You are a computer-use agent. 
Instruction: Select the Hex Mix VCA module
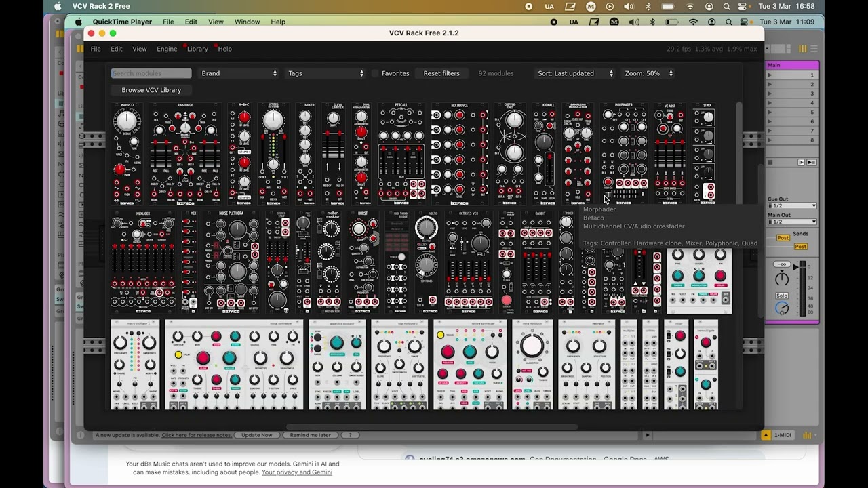460,154
